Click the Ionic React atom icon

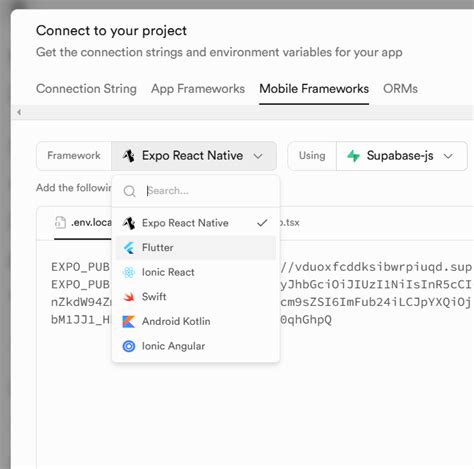pyautogui.click(x=129, y=272)
